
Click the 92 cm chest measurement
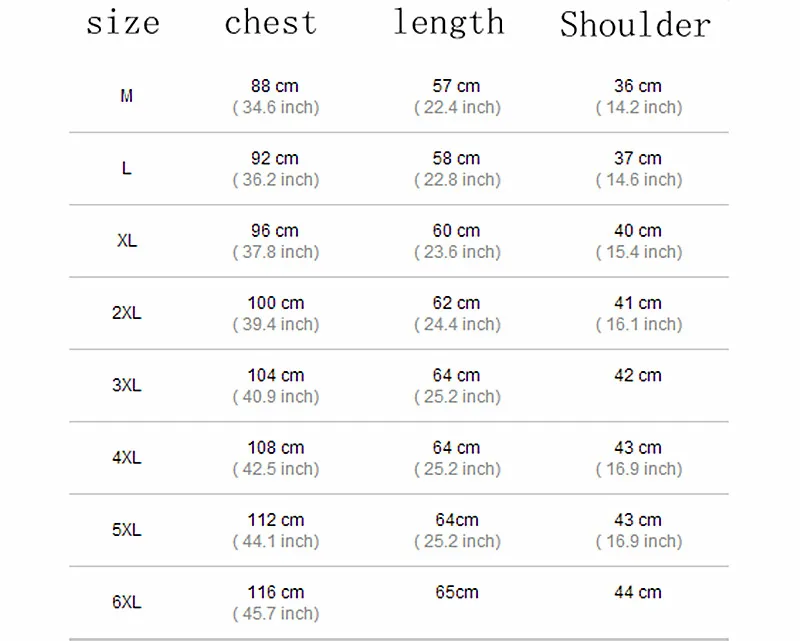(275, 159)
